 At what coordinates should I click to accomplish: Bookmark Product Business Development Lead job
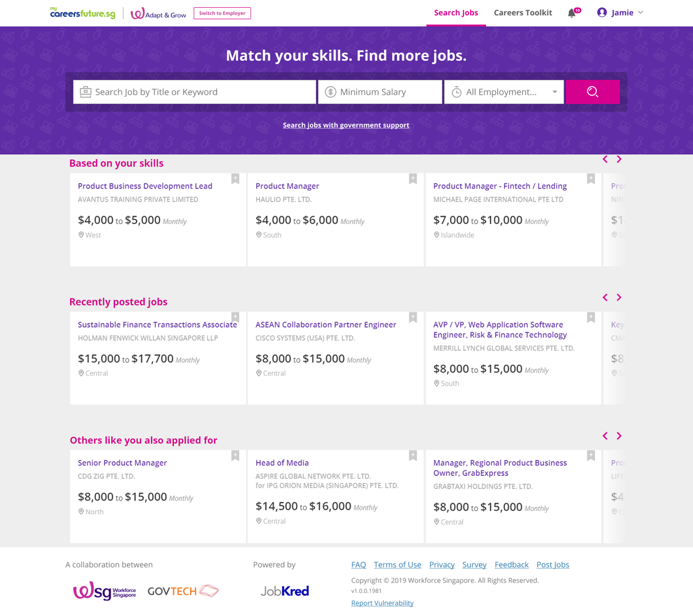pos(235,179)
